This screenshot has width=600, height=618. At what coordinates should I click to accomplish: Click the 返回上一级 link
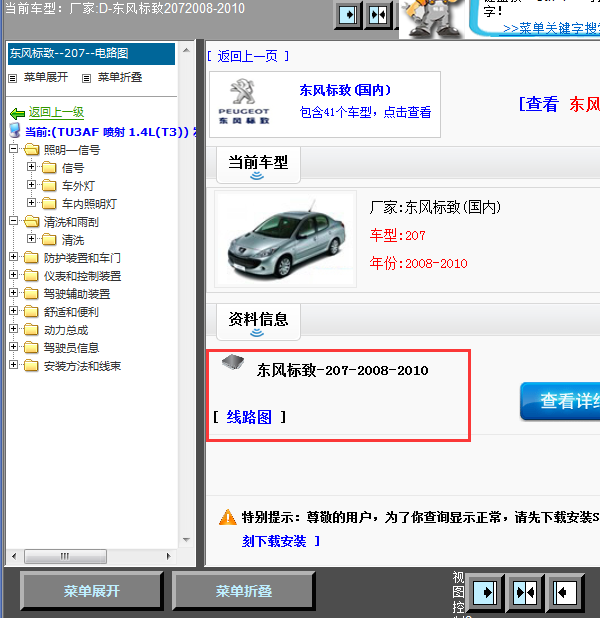click(56, 113)
